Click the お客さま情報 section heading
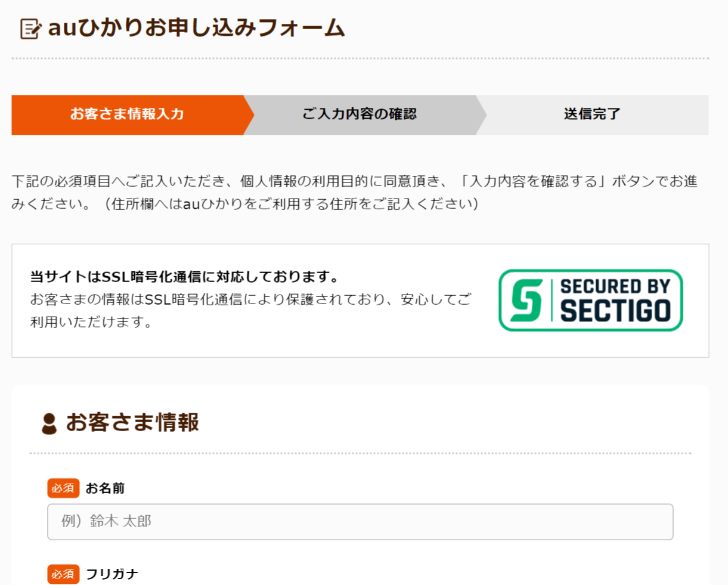 132,422
